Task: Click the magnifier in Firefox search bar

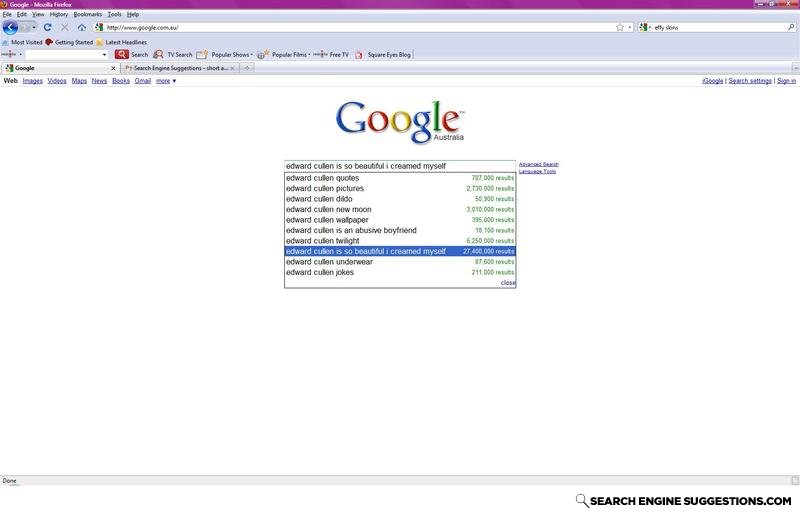Action: coord(791,28)
